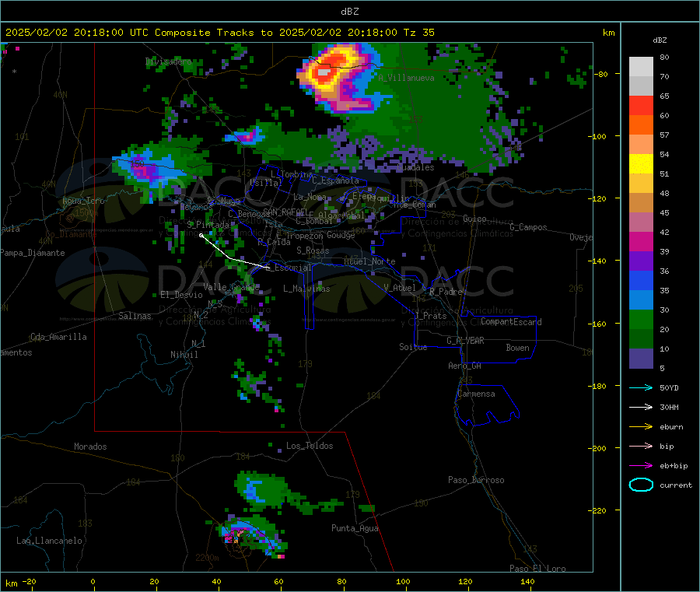
Task: Click the Nihuil label
Action: click(x=184, y=355)
